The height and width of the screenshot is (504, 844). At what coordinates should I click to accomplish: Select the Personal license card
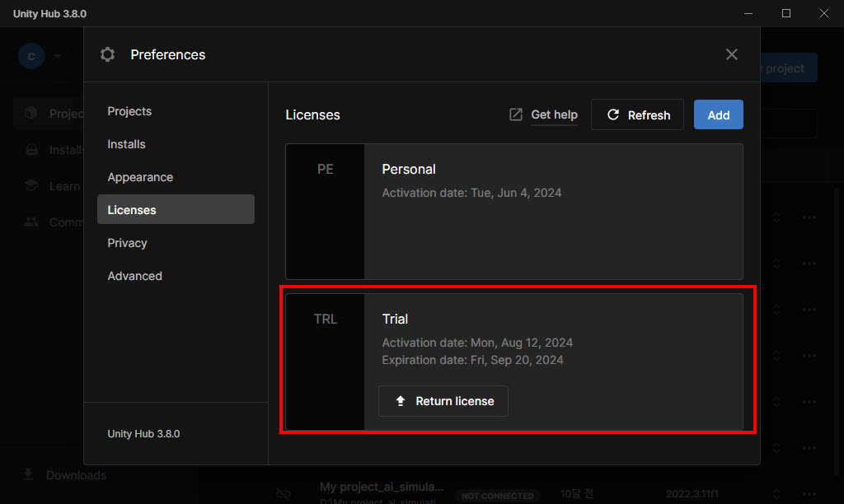514,212
